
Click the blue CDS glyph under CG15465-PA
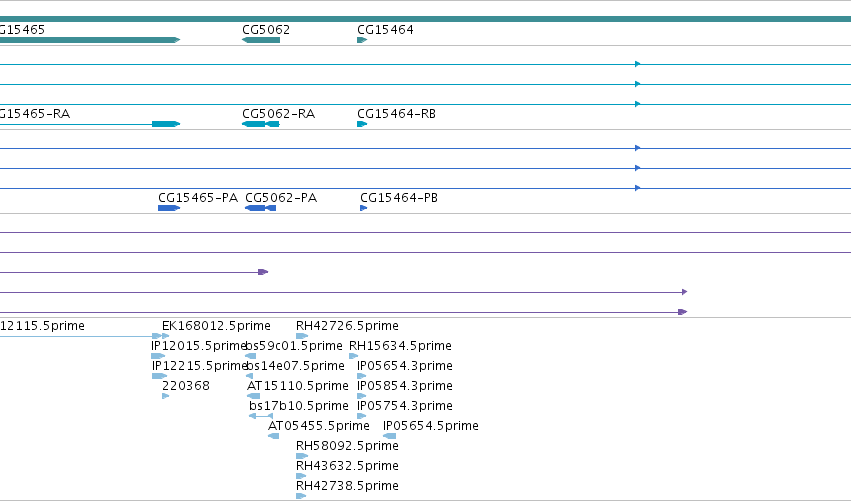click(169, 208)
